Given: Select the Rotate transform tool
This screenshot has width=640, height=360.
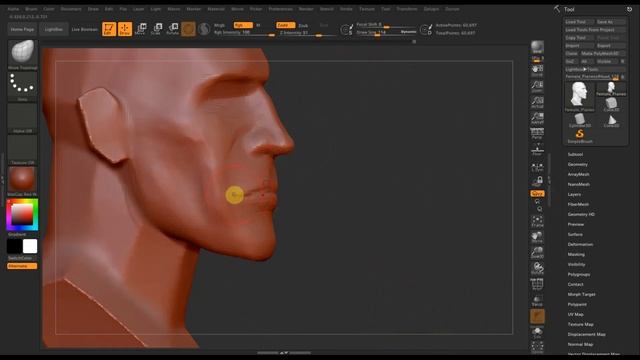Looking at the screenshot, I should 172,29.
